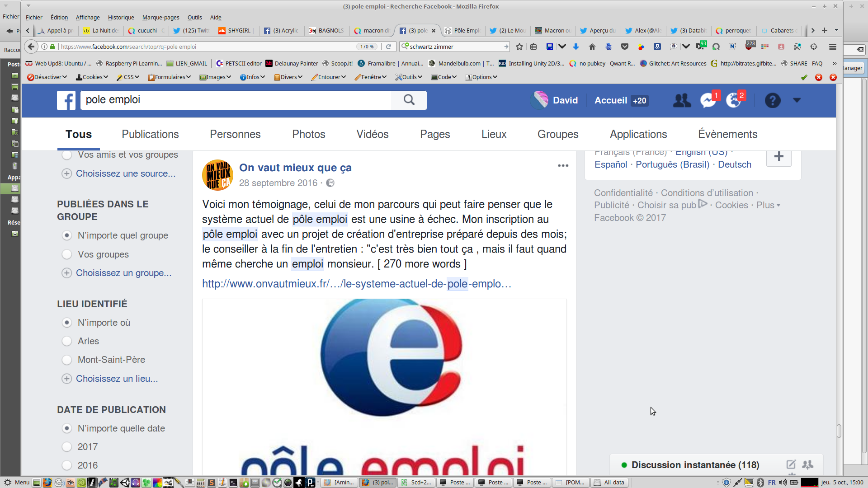Viewport: 868px width, 488px height.
Task: Click the Facebook logo icon
Action: tap(66, 100)
